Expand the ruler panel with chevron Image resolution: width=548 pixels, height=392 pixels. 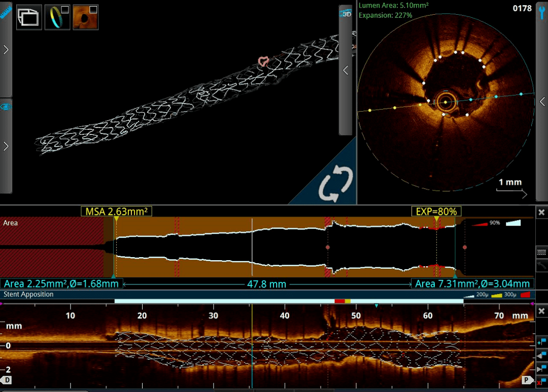pos(6,50)
